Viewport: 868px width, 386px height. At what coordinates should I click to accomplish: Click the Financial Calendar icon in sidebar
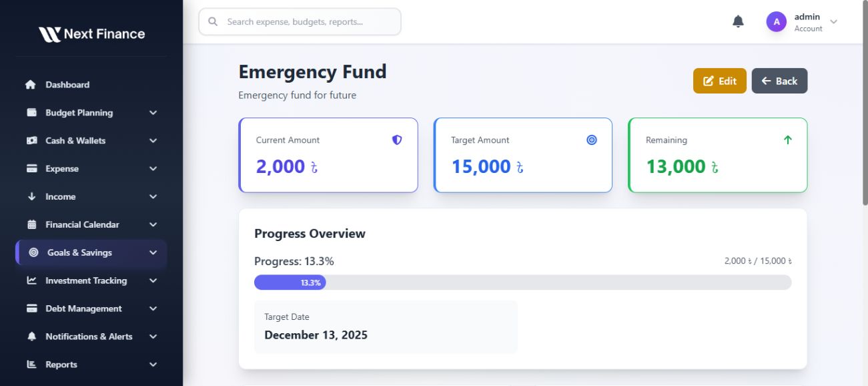31,225
